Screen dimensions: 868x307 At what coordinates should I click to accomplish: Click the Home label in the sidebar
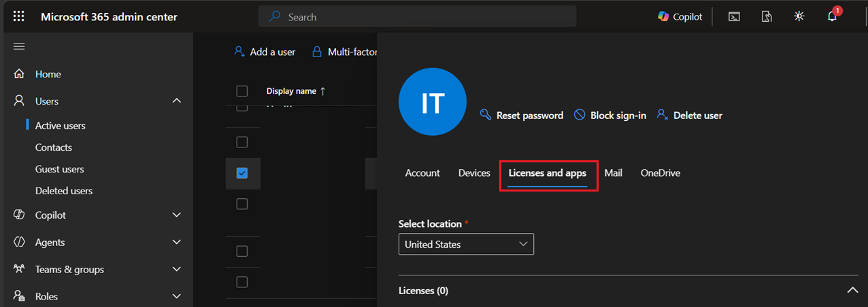(x=48, y=74)
